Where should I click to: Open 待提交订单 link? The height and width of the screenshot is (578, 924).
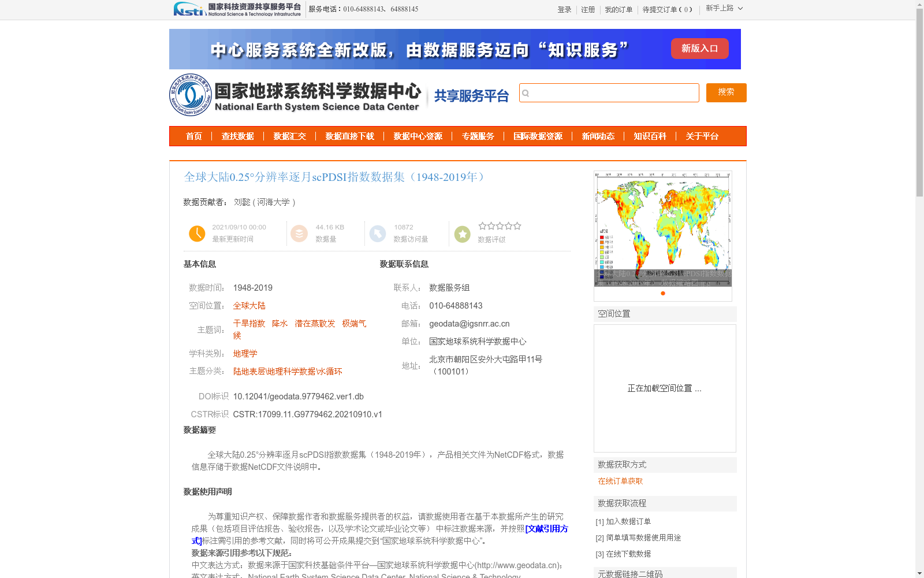click(668, 10)
